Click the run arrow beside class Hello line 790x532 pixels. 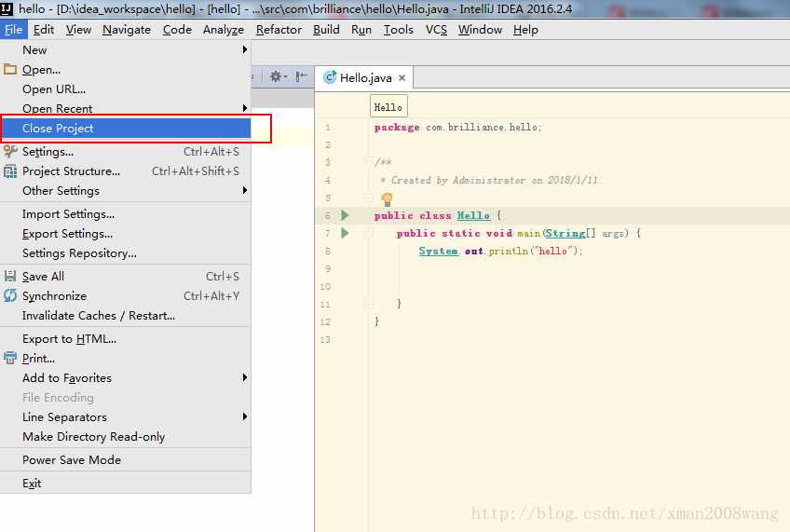pyautogui.click(x=345, y=215)
